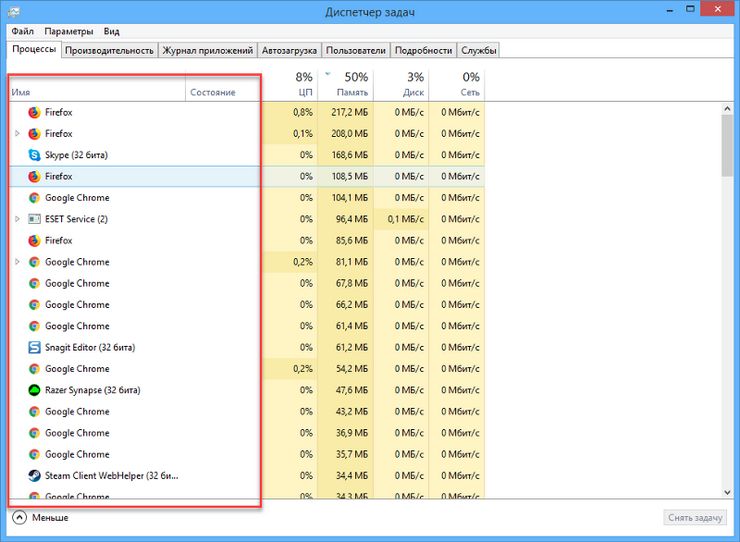Click the 168,6 МБ memory cell
The width and height of the screenshot is (740, 542).
[x=345, y=155]
